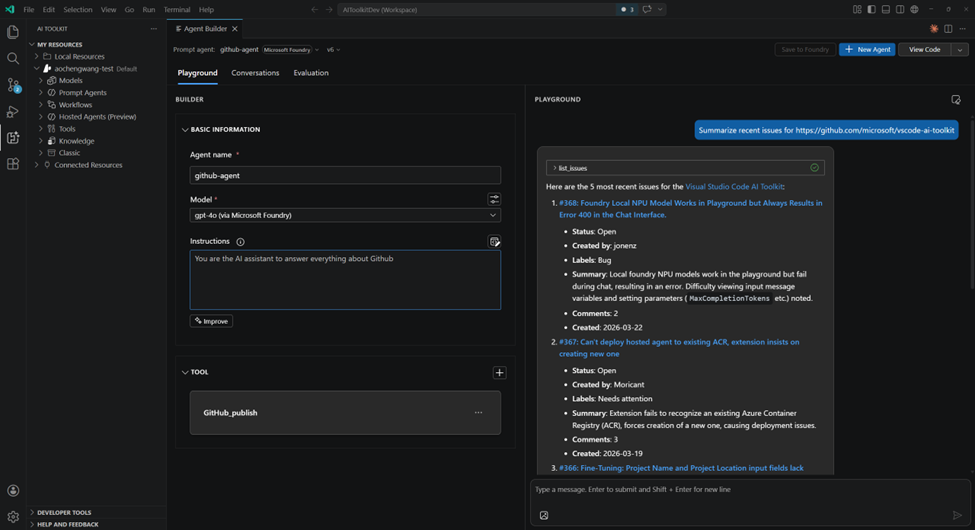975x530 pixels.
Task: Toggle the secondary side bar layout
Action: click(x=900, y=10)
